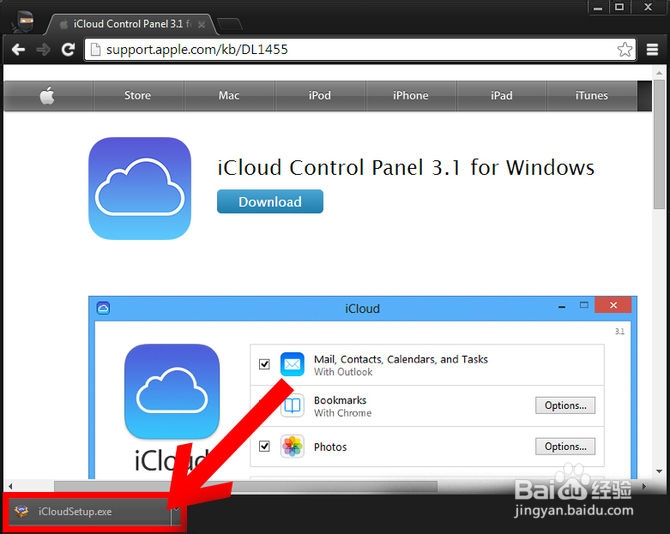
Task: Click the large iCloud cloud icon beside the title
Action: pyautogui.click(x=140, y=188)
